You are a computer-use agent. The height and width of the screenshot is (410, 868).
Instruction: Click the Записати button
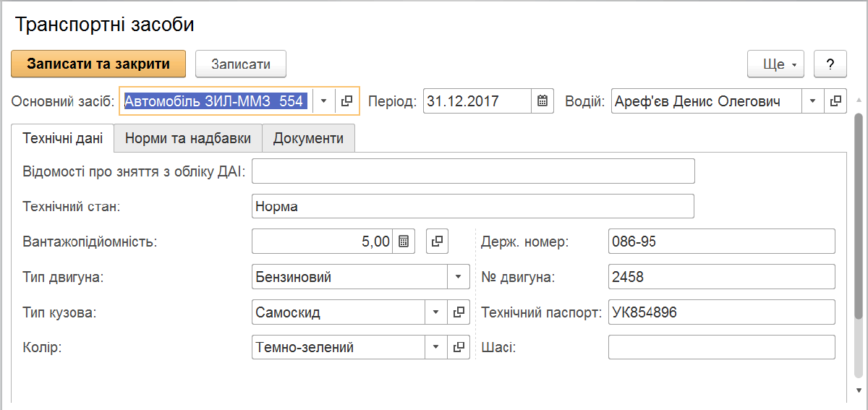pyautogui.click(x=241, y=64)
